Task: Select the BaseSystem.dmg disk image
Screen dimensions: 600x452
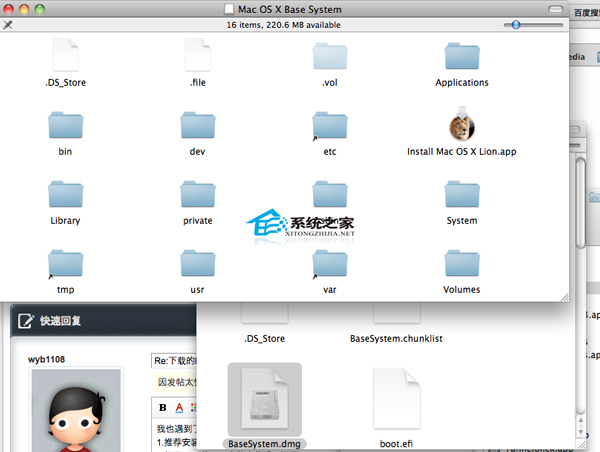Action: [x=264, y=399]
